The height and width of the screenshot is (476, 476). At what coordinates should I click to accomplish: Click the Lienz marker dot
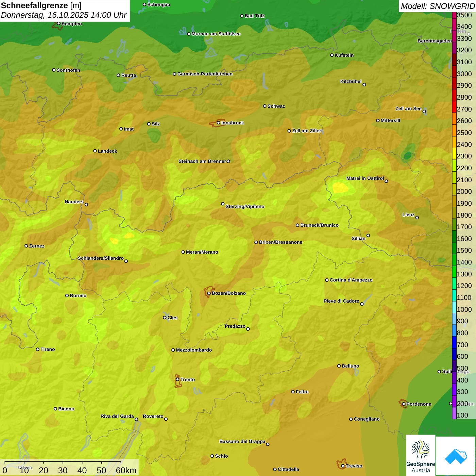pos(417,217)
